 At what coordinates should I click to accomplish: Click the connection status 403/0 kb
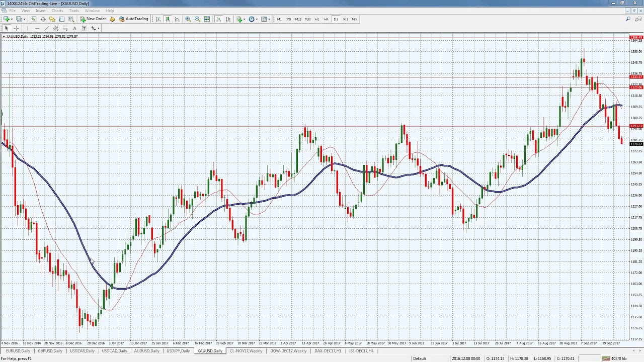pos(614,358)
